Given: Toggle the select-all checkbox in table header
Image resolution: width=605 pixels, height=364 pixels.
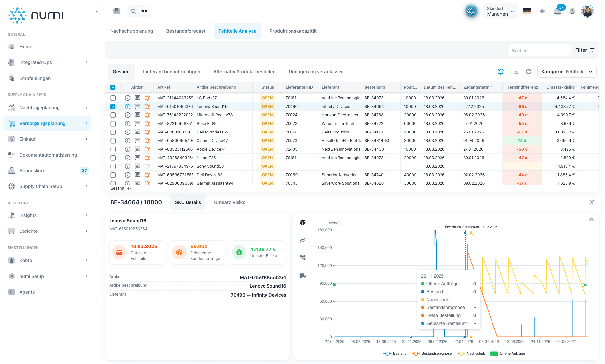Looking at the screenshot, I should [113, 87].
